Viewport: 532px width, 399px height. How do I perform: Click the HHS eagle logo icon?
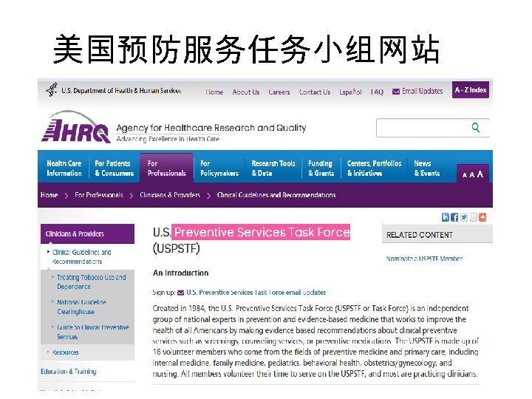pyautogui.click(x=52, y=90)
